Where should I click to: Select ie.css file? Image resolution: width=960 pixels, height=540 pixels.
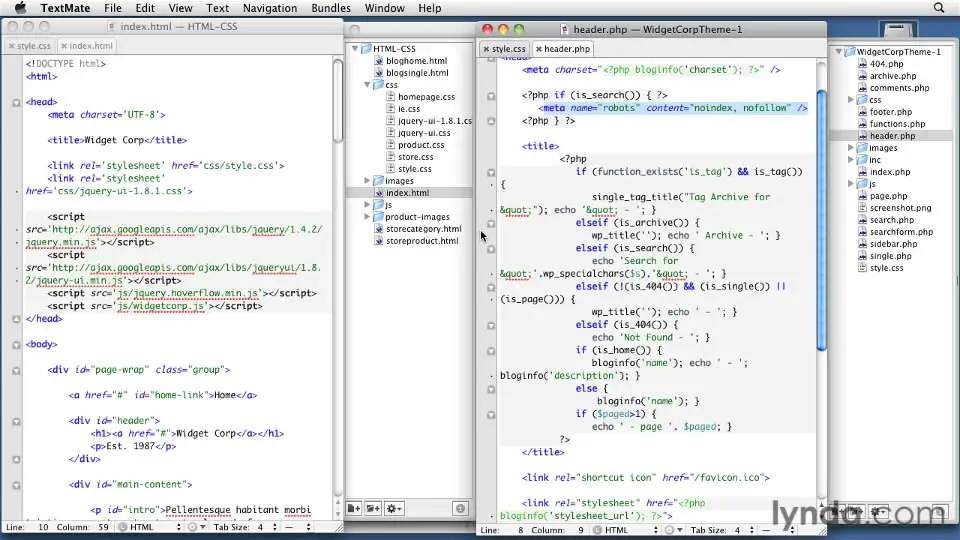click(x=408, y=108)
